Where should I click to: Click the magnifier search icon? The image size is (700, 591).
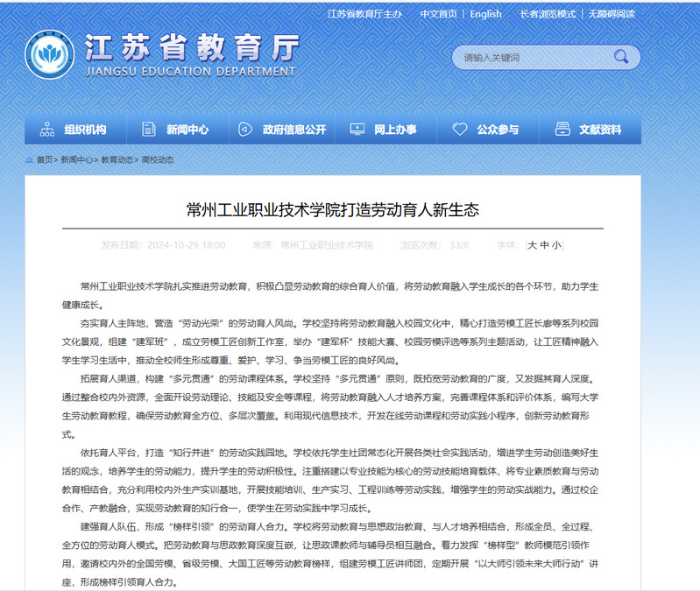click(x=621, y=58)
